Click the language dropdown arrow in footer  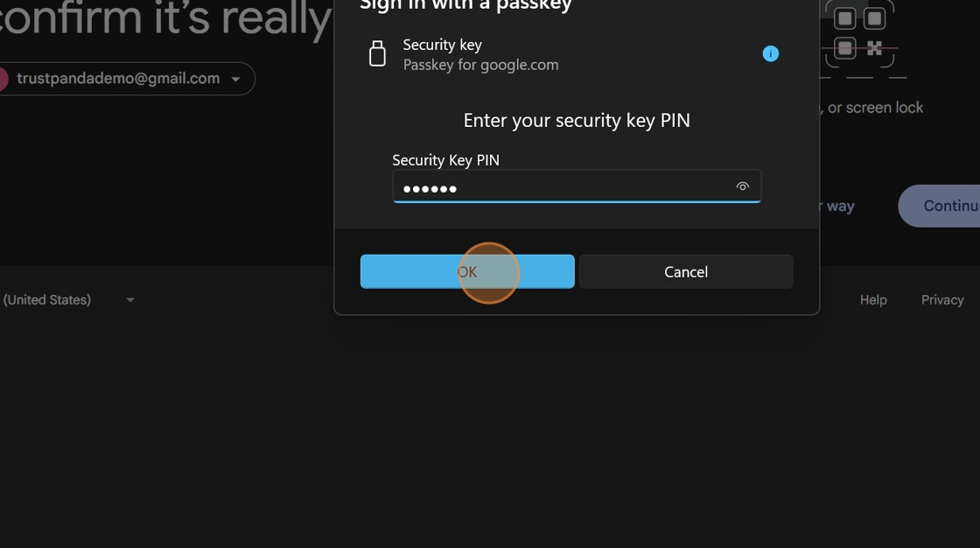[x=130, y=300]
